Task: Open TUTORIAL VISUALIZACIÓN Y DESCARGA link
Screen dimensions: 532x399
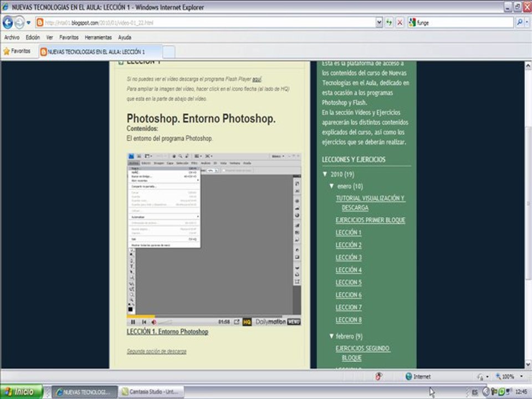Action: 371,203
